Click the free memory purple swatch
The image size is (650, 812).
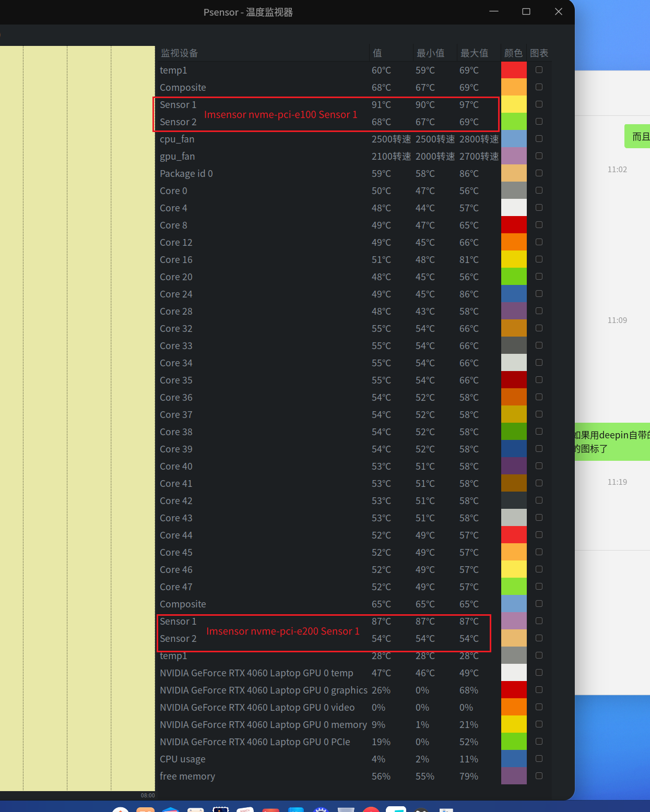tap(514, 776)
